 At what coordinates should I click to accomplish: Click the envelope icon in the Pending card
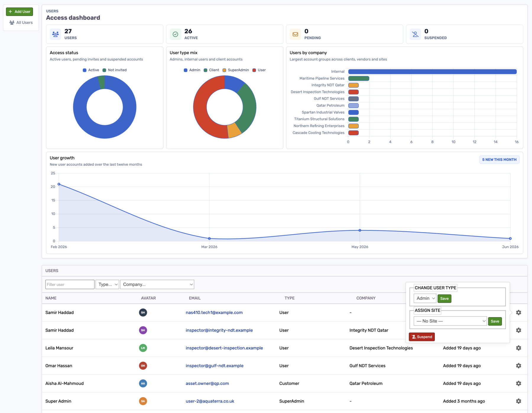point(295,34)
